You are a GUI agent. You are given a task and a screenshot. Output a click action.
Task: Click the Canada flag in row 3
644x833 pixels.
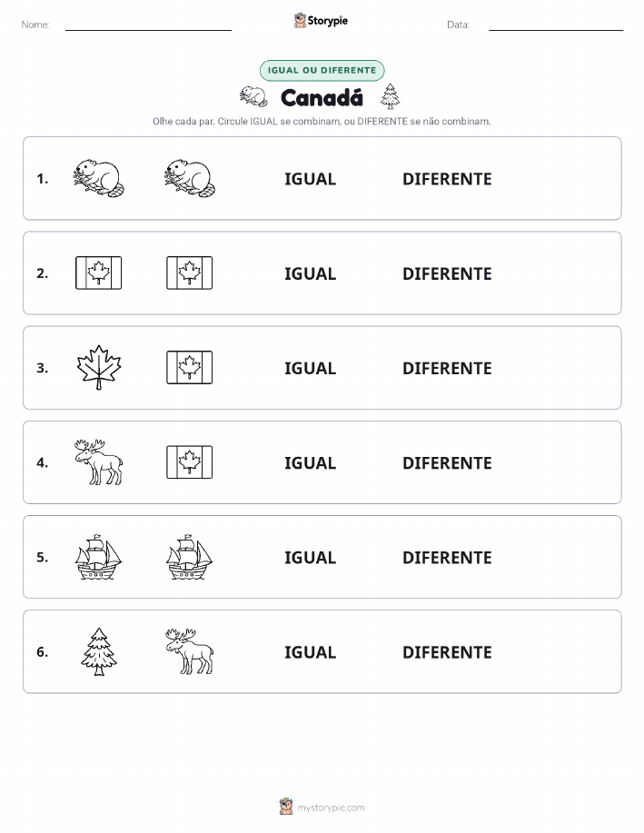coord(190,367)
